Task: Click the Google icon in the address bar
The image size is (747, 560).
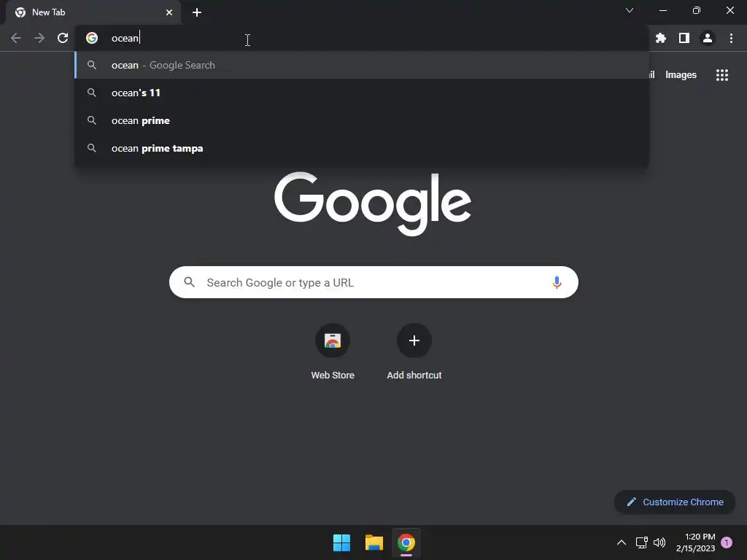Action: point(92,38)
